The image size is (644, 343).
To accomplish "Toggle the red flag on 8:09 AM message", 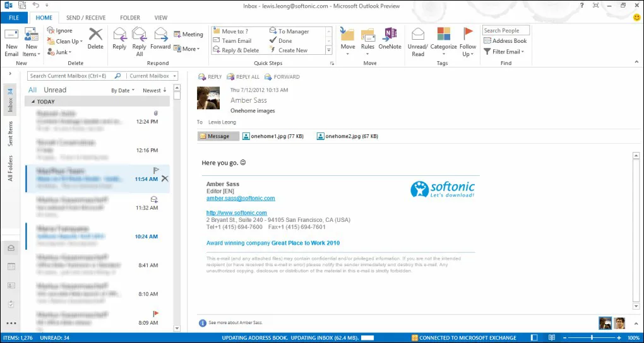I will (156, 313).
